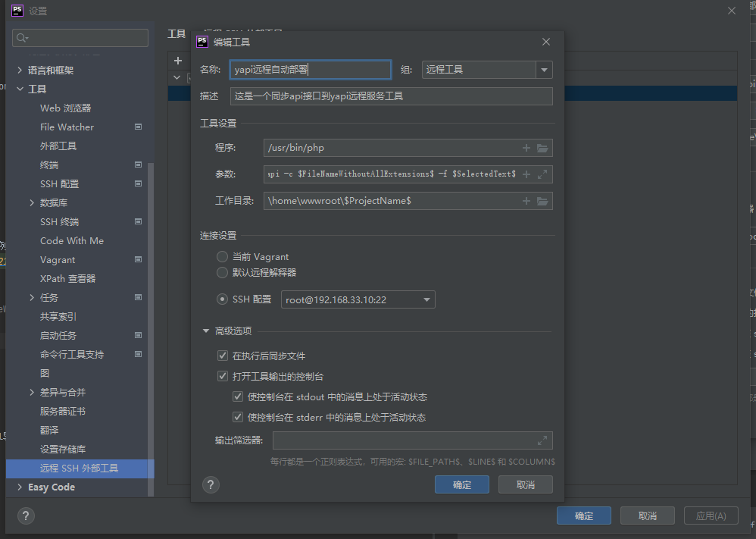Select 当前 Vagrant radio button
The height and width of the screenshot is (539, 756).
222,257
